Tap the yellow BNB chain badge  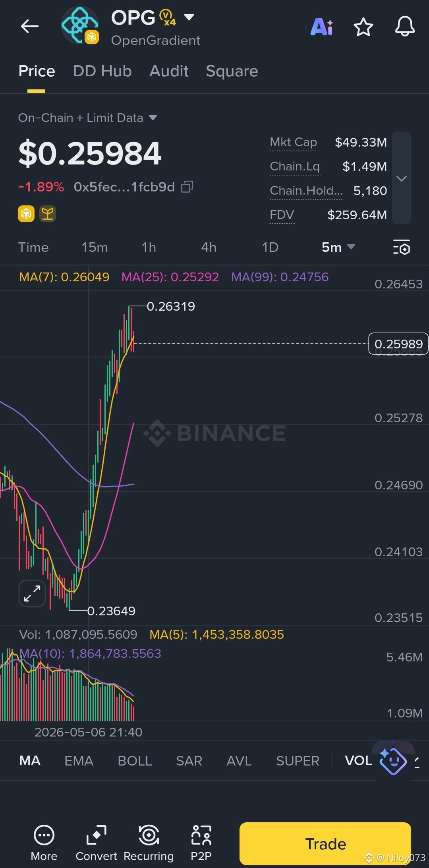pos(26,214)
